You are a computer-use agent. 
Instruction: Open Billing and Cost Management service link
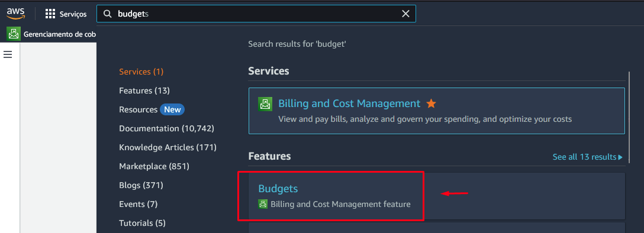(x=349, y=103)
